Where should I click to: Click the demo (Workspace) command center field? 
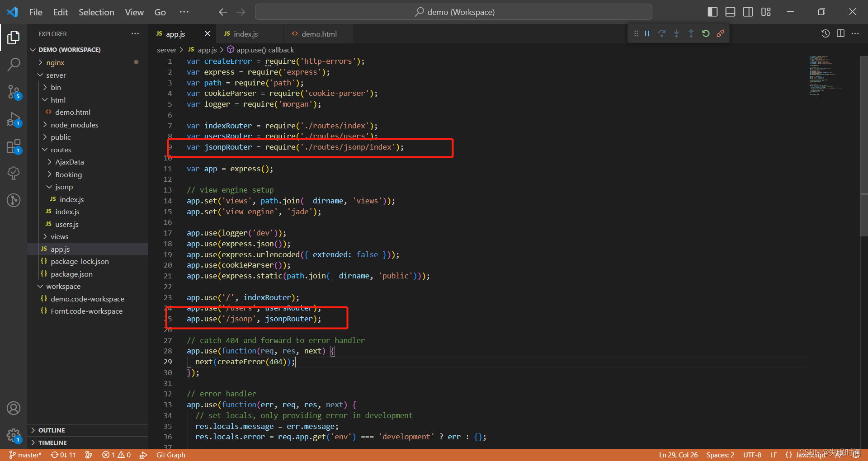[x=453, y=12]
